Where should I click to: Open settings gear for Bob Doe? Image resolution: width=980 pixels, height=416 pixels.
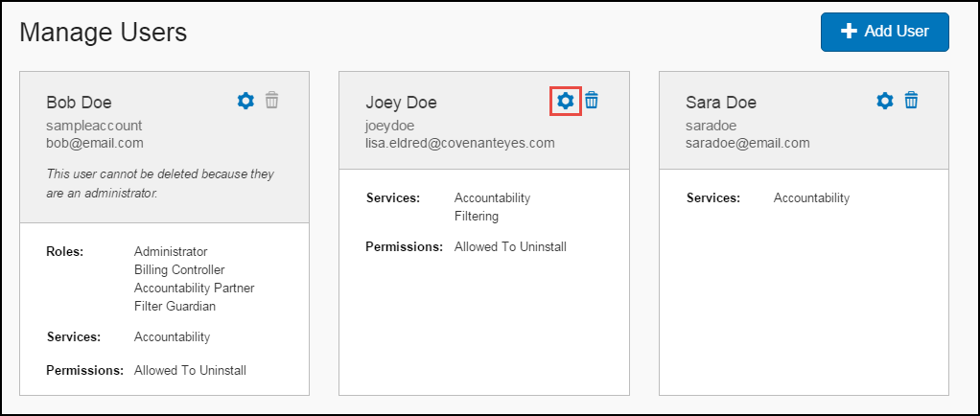[x=246, y=101]
